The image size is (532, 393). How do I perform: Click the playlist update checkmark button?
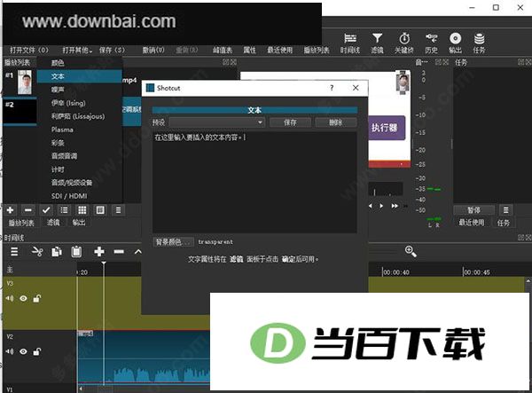click(x=46, y=210)
